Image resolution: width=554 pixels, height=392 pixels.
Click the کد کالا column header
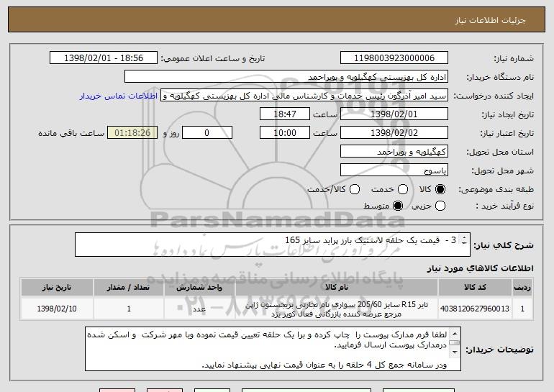475,287
